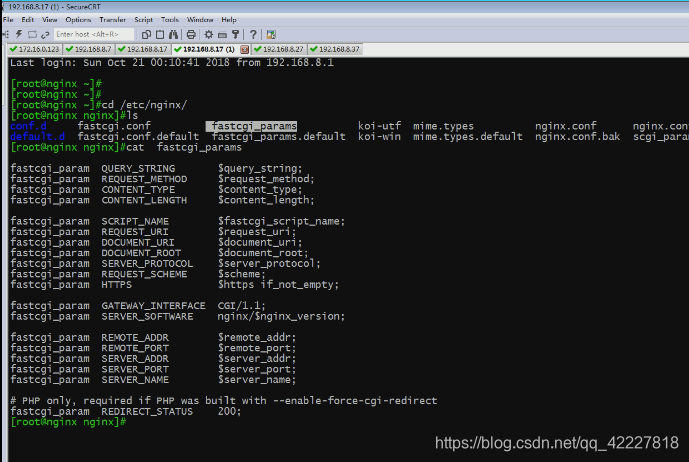This screenshot has height=462, width=689.
Task: Click the $server_name; value
Action: [257, 380]
